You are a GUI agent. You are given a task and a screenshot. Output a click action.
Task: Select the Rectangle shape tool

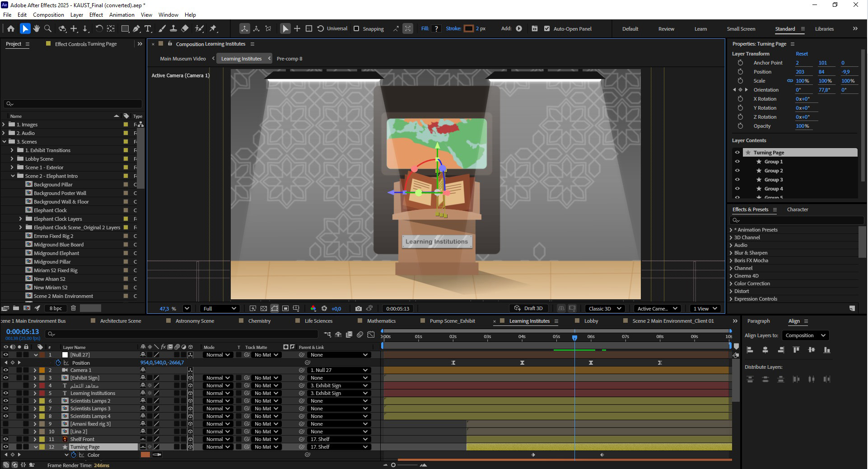click(125, 28)
